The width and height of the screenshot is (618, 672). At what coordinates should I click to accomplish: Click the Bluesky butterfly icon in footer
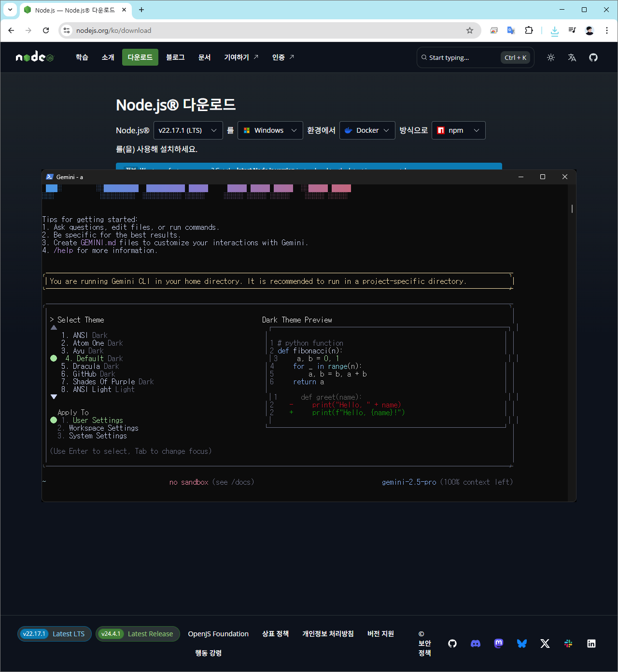[x=522, y=644]
